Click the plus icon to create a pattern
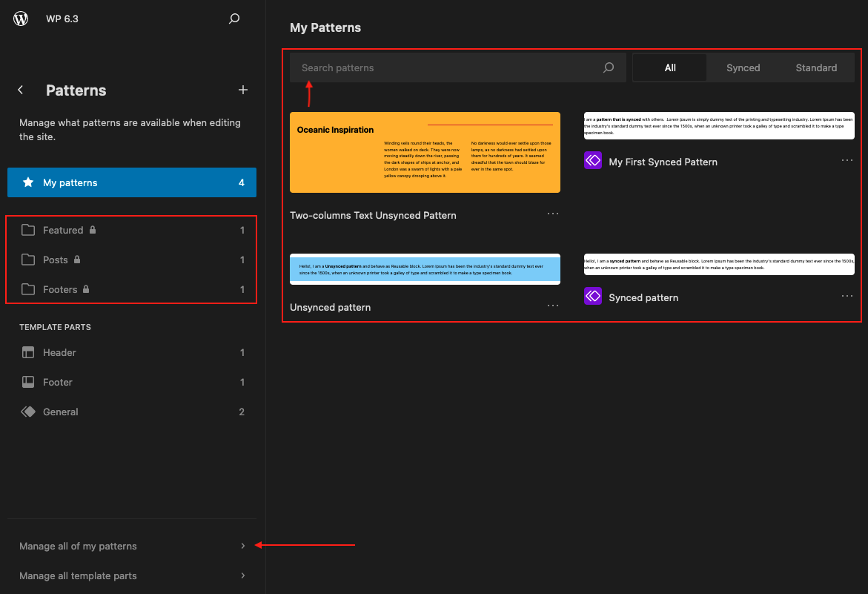 point(243,90)
